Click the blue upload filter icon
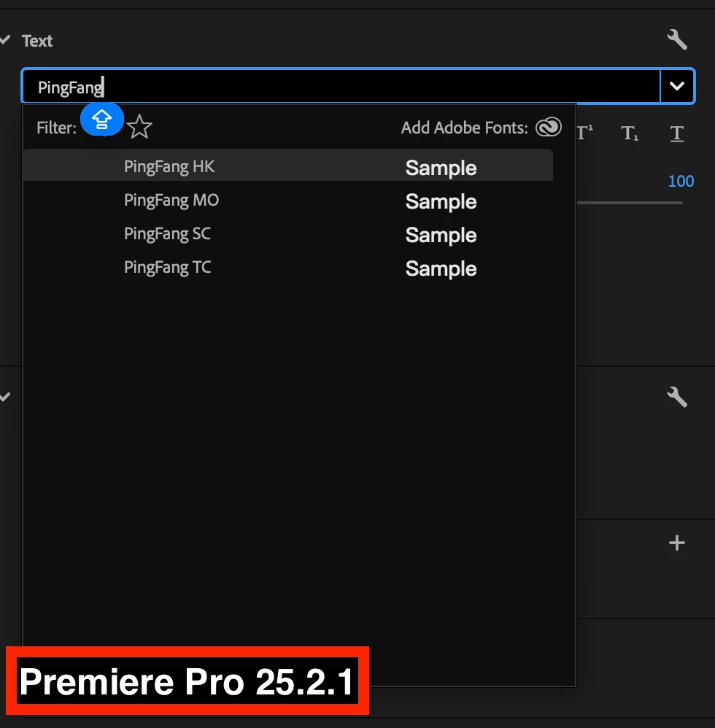 (x=101, y=120)
